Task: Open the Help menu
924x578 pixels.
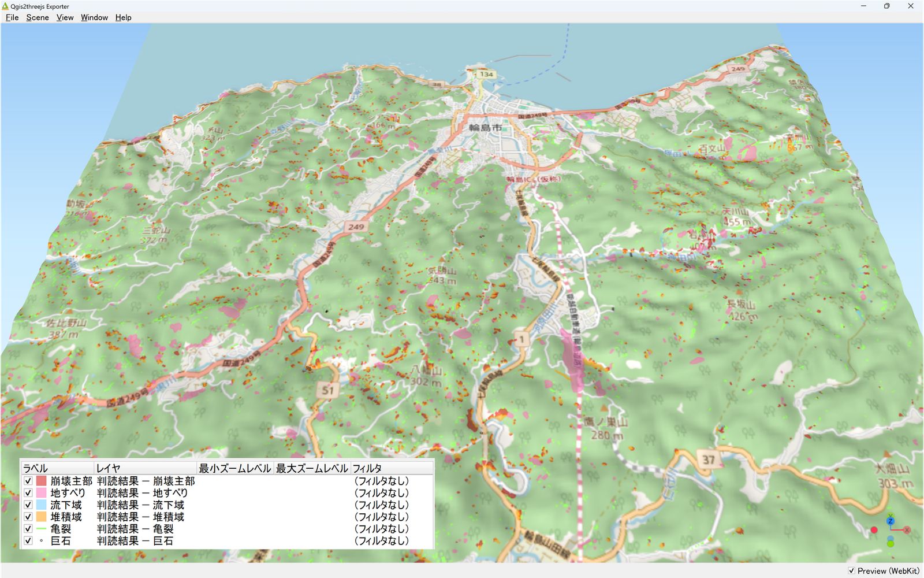Action: (x=123, y=17)
